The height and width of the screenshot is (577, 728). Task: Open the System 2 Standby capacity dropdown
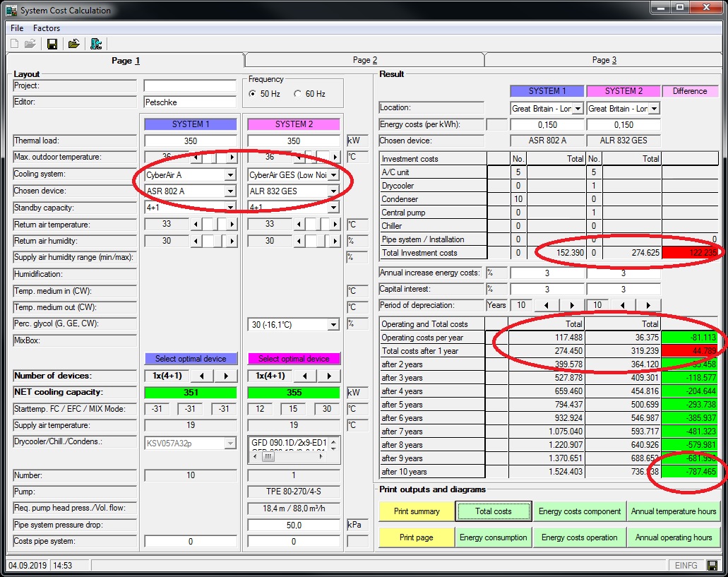(333, 208)
